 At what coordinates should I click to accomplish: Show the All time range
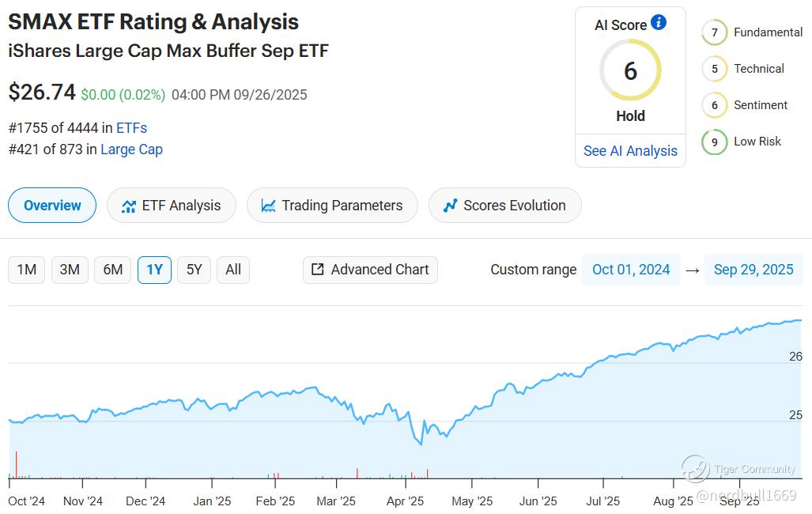(233, 270)
